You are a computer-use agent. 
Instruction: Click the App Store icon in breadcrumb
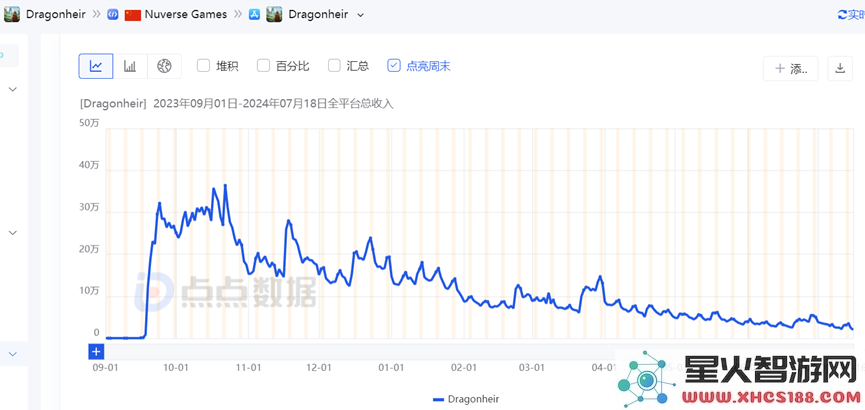tap(254, 15)
